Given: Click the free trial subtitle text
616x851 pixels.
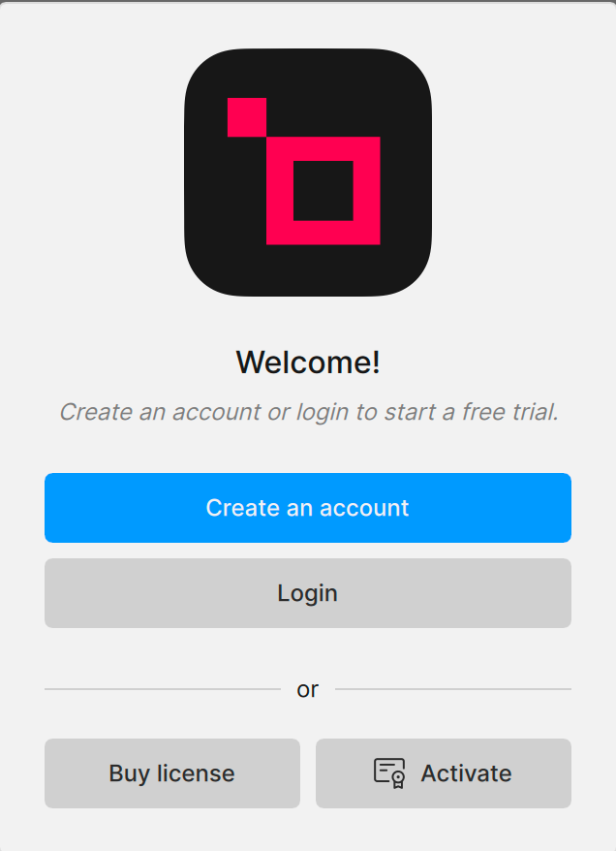Looking at the screenshot, I should pyautogui.click(x=309, y=413).
